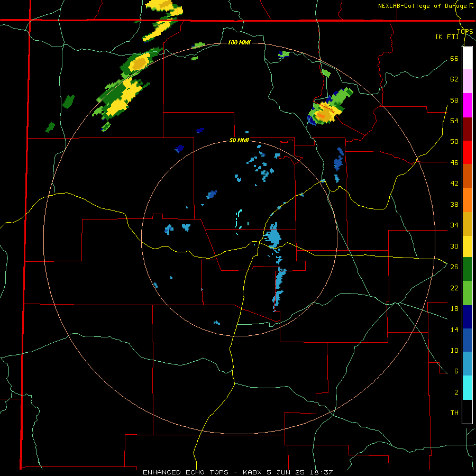Click the bright red legend swatch
The width and height of the screenshot is (476, 476).
click(467, 152)
